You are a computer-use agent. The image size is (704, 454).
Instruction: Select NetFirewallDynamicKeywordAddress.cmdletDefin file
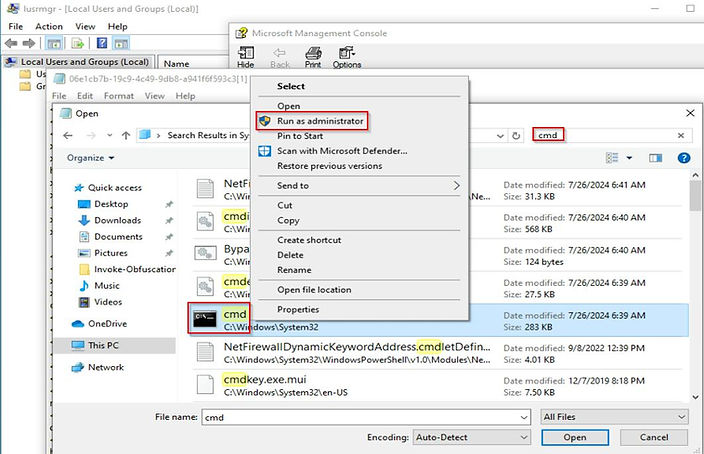(441, 353)
